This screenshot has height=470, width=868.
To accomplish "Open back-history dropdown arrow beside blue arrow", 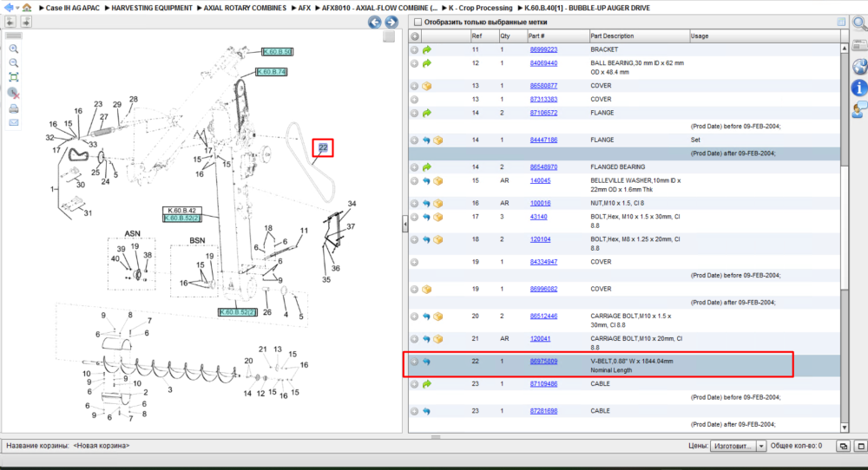I will click(17, 8).
